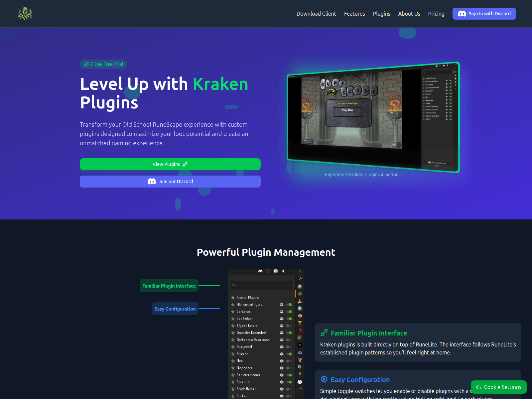532x399 pixels.
Task: Click the orange scrollbar in plugin list
Action: tap(296, 294)
